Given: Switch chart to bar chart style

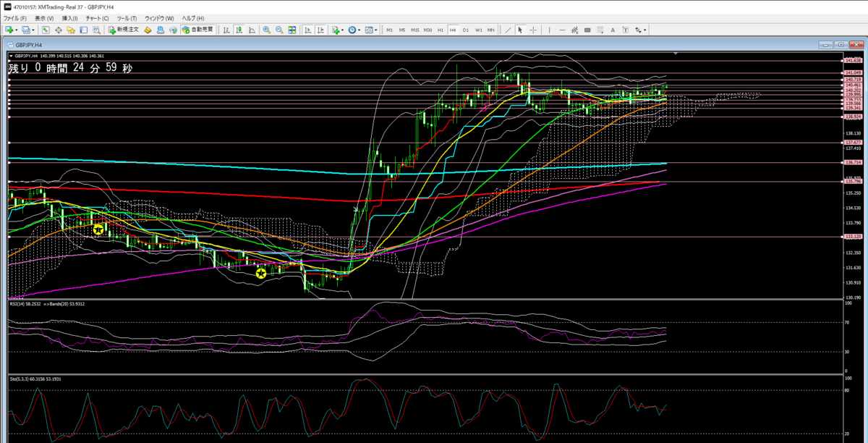Looking at the screenshot, I should tap(226, 30).
